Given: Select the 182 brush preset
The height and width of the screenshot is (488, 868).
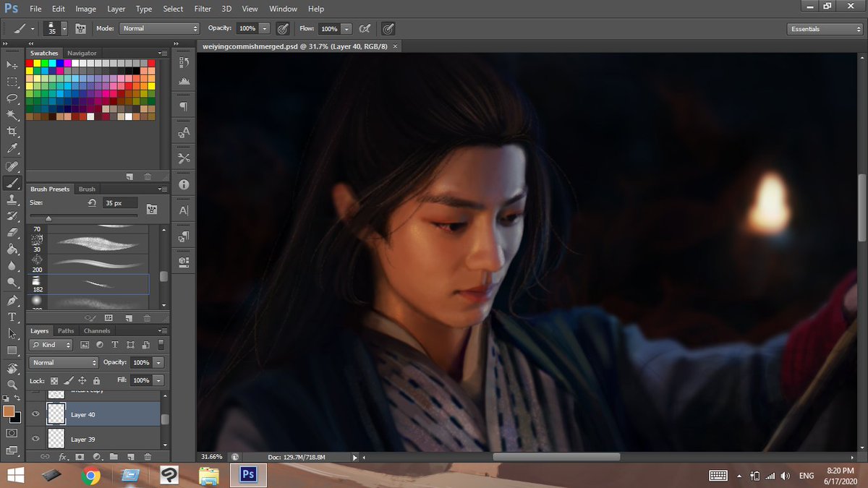Looking at the screenshot, I should click(89, 284).
